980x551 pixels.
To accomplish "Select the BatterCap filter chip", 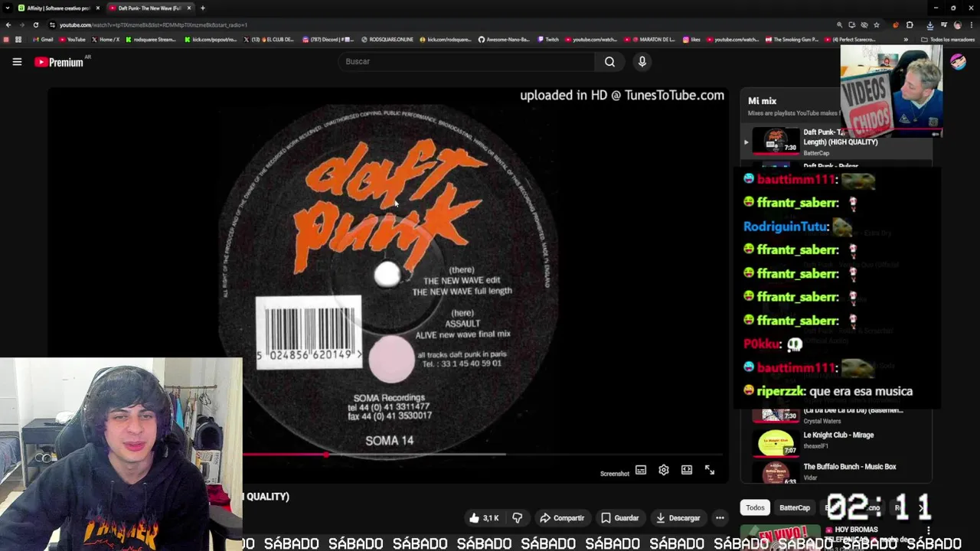I will (x=794, y=507).
